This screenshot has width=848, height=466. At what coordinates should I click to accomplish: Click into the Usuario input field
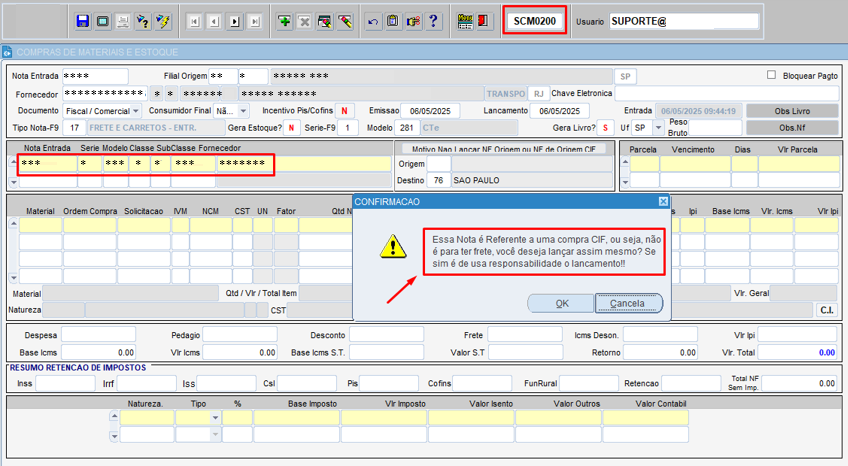pyautogui.click(x=684, y=21)
